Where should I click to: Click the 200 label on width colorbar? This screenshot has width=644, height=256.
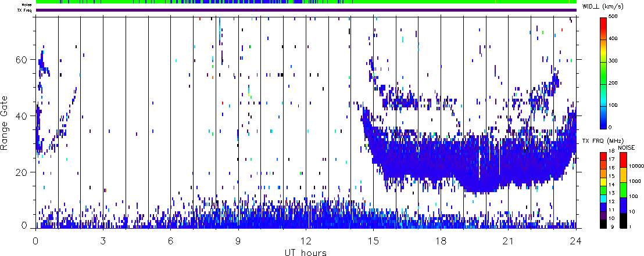point(614,83)
